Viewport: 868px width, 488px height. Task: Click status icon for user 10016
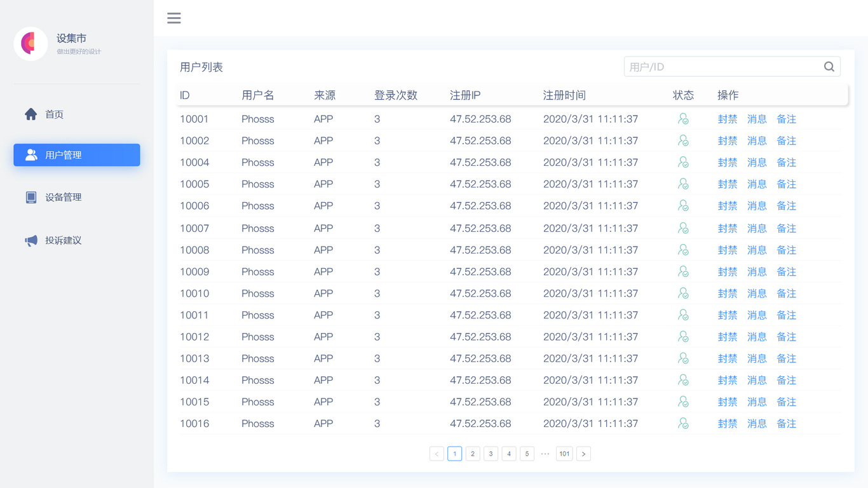click(x=683, y=423)
